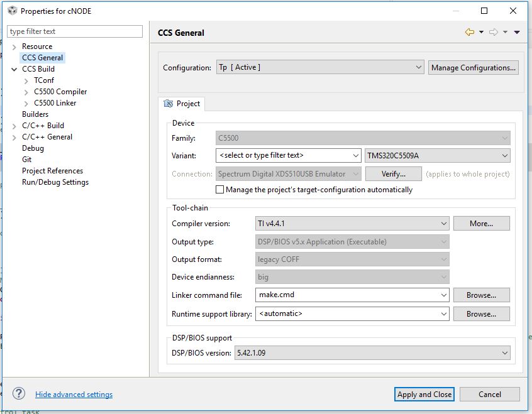Screen dimensions: 532x414
Task: Open the Configuration dropdown
Action: coord(419,67)
